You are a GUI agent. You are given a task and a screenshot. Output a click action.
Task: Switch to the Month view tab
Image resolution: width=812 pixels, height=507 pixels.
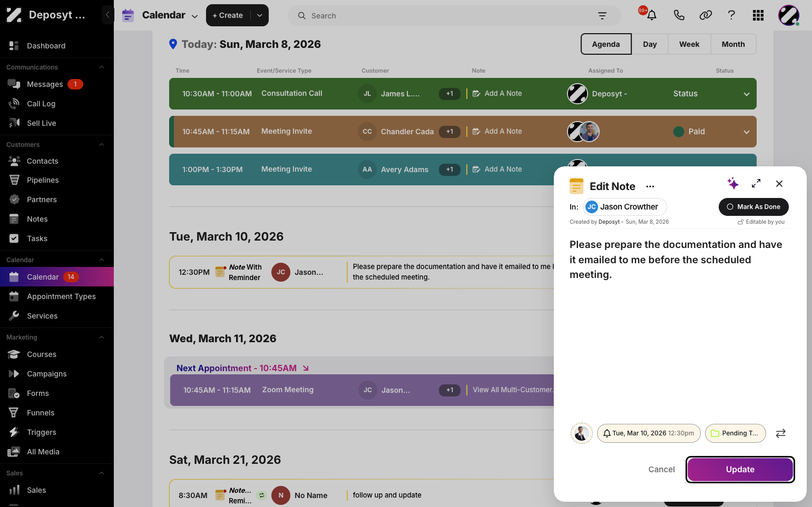tap(733, 44)
